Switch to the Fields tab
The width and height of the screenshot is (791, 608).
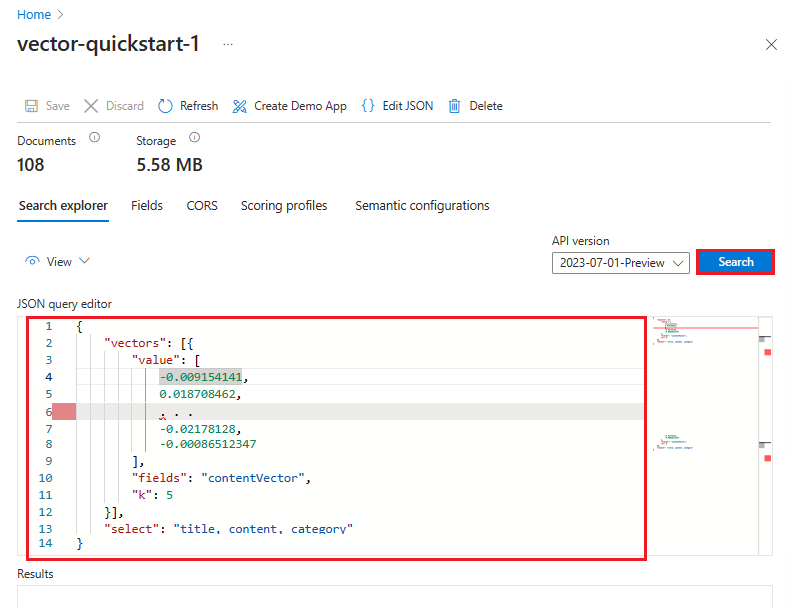(147, 206)
